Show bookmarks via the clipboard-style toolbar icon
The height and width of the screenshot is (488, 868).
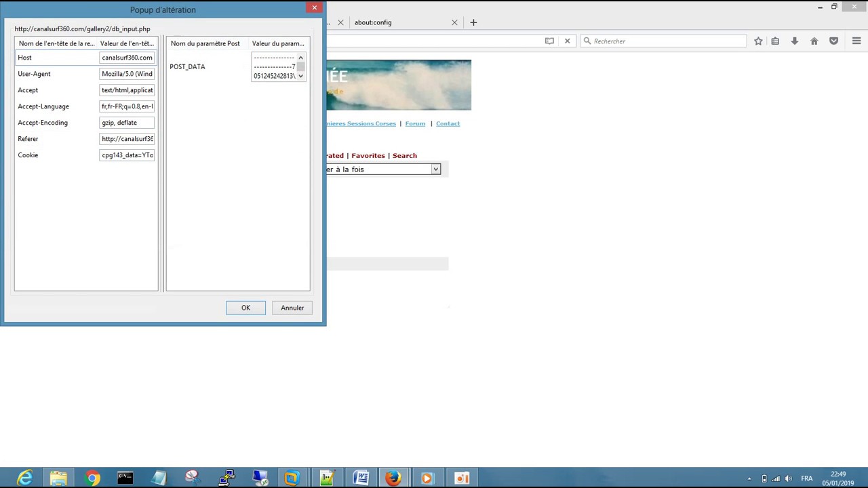click(x=775, y=41)
